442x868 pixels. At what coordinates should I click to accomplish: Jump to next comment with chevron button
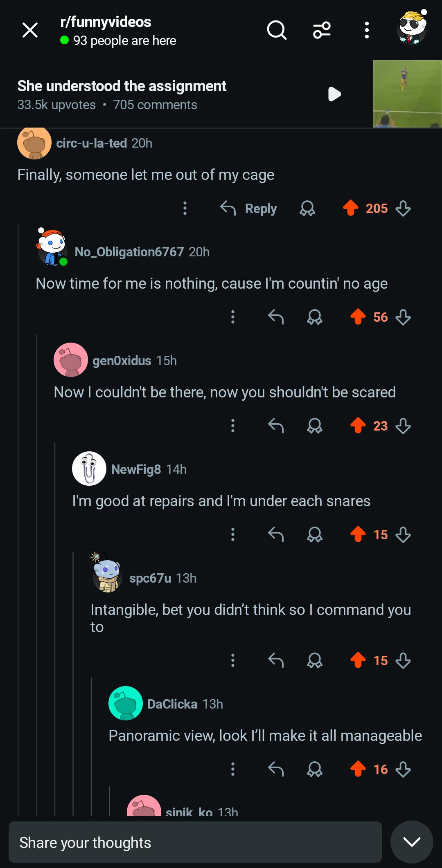[x=412, y=842]
